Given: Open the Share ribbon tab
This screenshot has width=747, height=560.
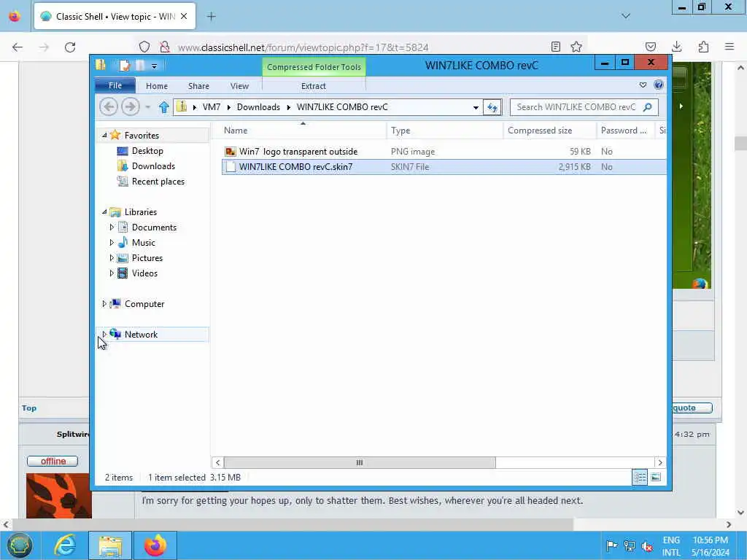Looking at the screenshot, I should click(x=198, y=86).
